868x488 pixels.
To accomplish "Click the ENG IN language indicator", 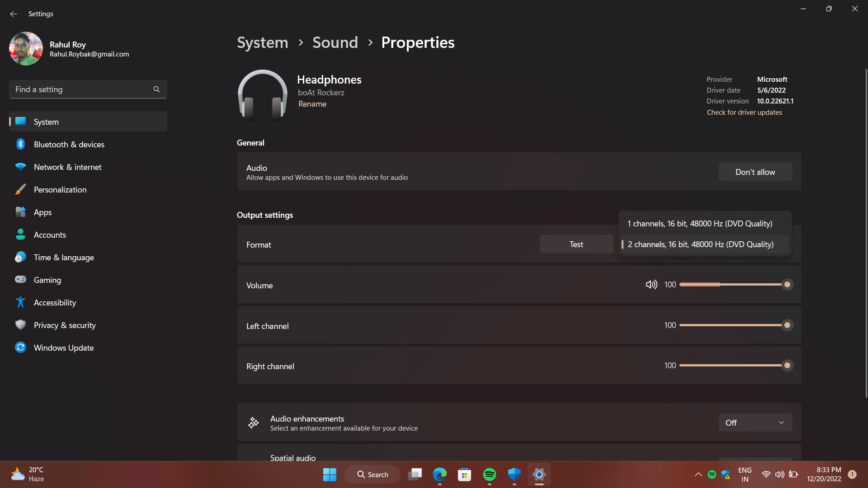I will tap(745, 474).
